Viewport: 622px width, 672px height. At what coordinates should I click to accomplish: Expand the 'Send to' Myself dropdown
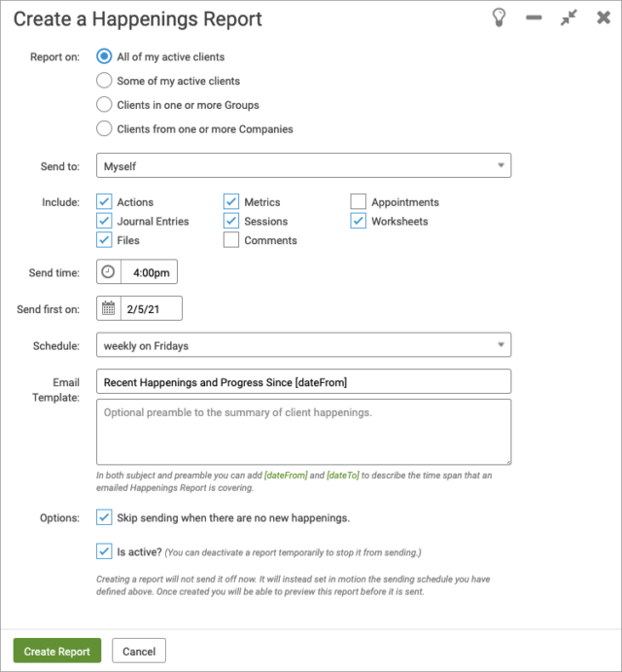(303, 166)
